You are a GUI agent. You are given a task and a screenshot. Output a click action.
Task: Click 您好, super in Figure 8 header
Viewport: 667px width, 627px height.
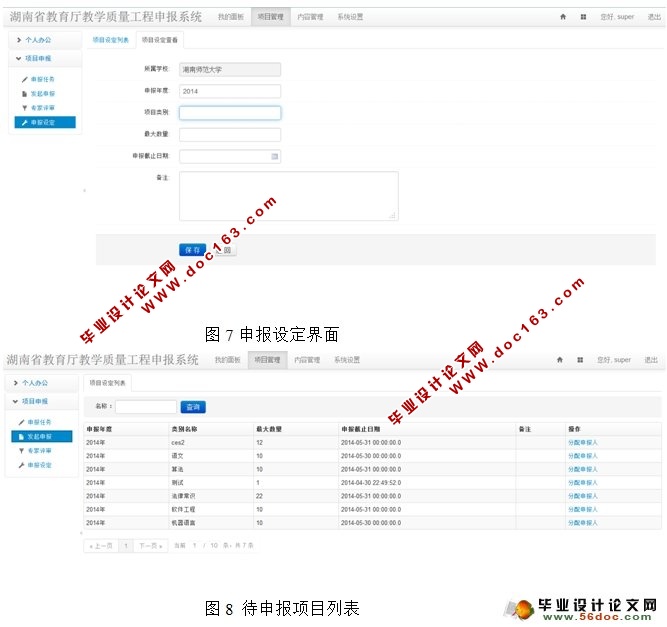tap(614, 360)
